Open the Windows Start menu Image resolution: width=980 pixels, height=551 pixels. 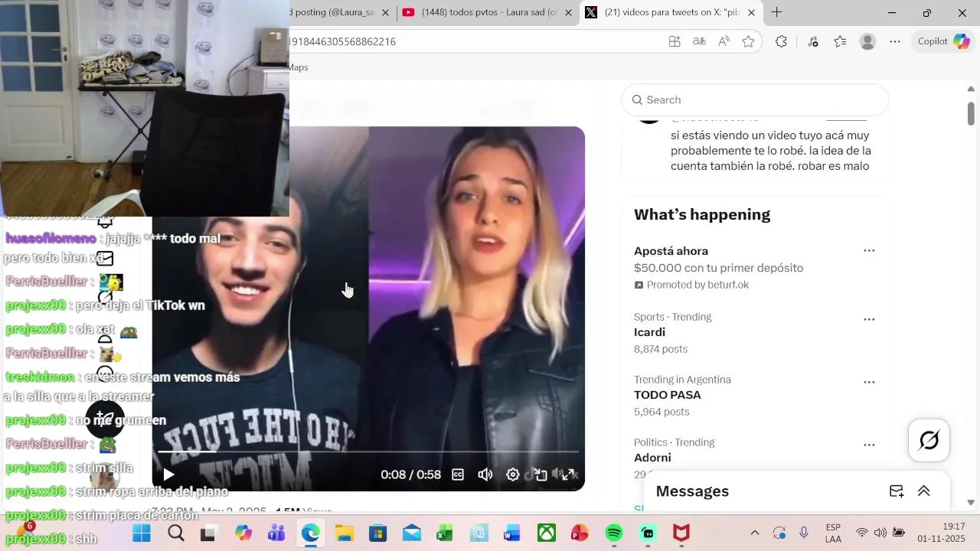click(142, 533)
